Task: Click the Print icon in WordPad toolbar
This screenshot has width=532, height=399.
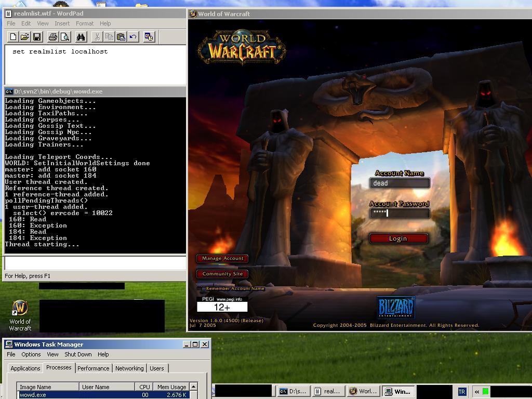Action: tap(53, 37)
